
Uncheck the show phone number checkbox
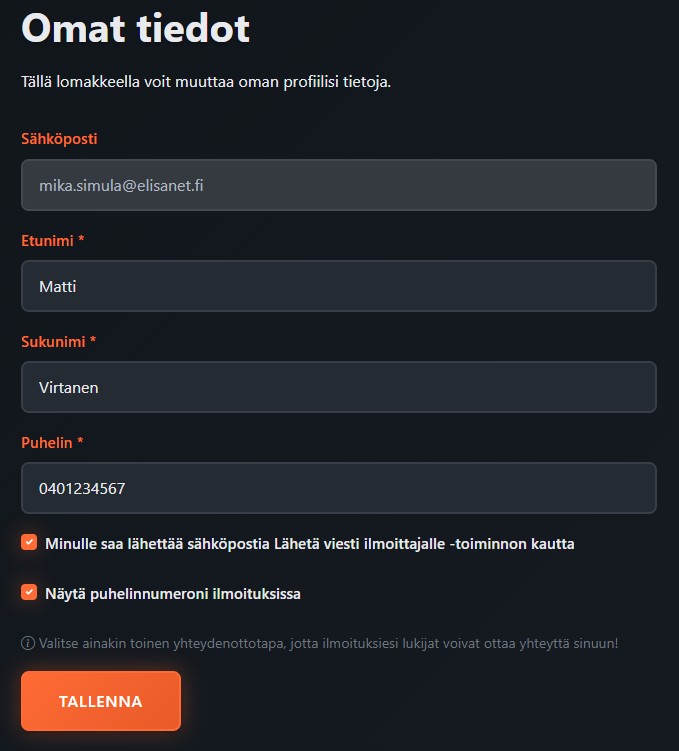tap(29, 593)
